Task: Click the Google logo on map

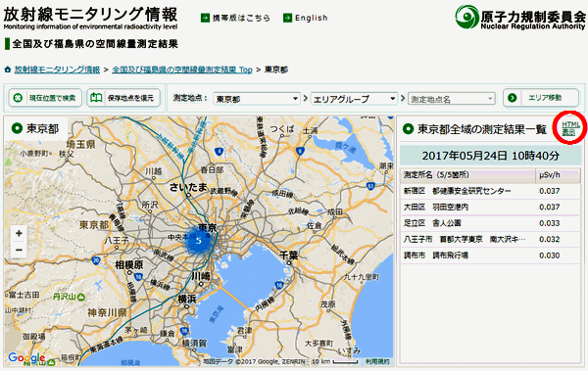Action: tap(26, 358)
